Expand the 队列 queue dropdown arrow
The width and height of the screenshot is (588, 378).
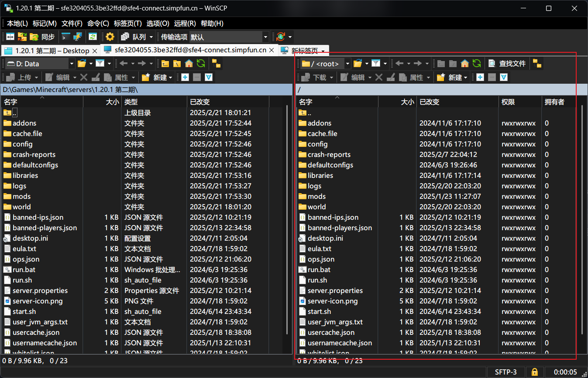click(151, 37)
